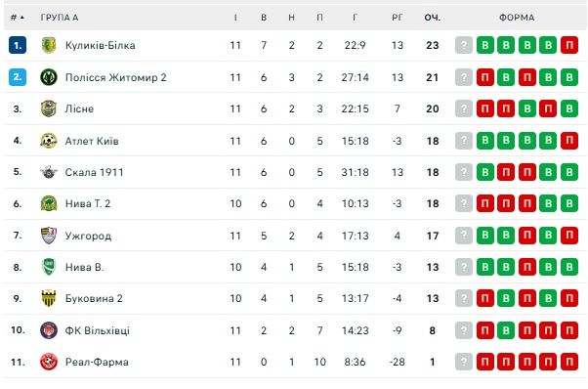This screenshot has width=588, height=389.
Task: Click the blue position 1 rank badge
Action: point(18,45)
